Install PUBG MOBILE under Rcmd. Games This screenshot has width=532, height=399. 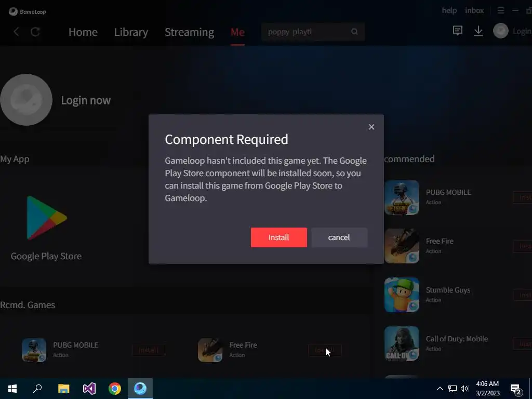(149, 350)
